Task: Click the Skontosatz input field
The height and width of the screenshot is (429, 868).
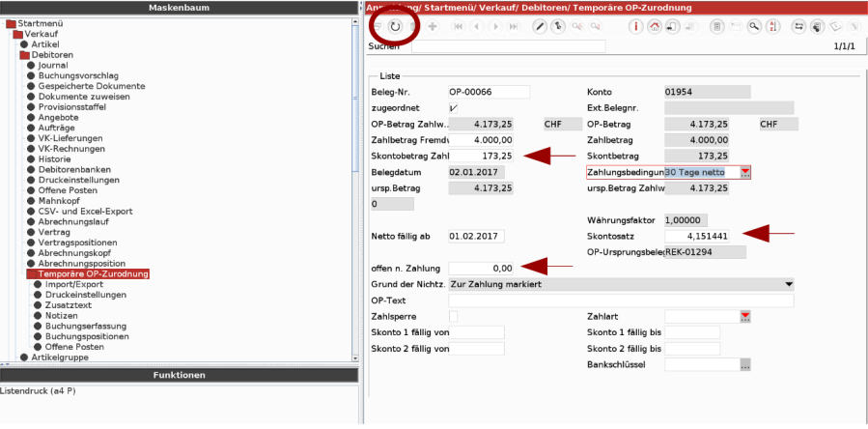Action: click(x=702, y=236)
